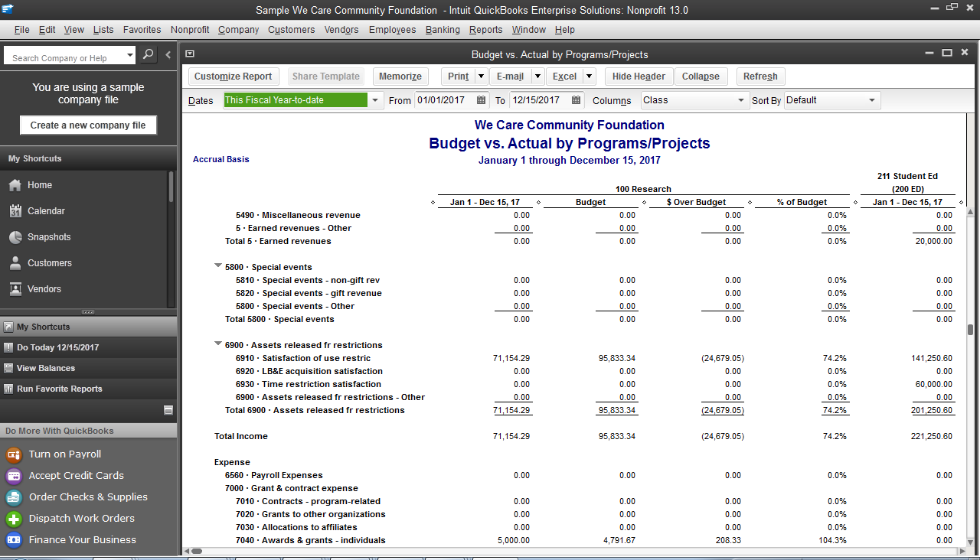
Task: Click the QuickBooks title bar app icon
Action: pyautogui.click(x=8, y=9)
